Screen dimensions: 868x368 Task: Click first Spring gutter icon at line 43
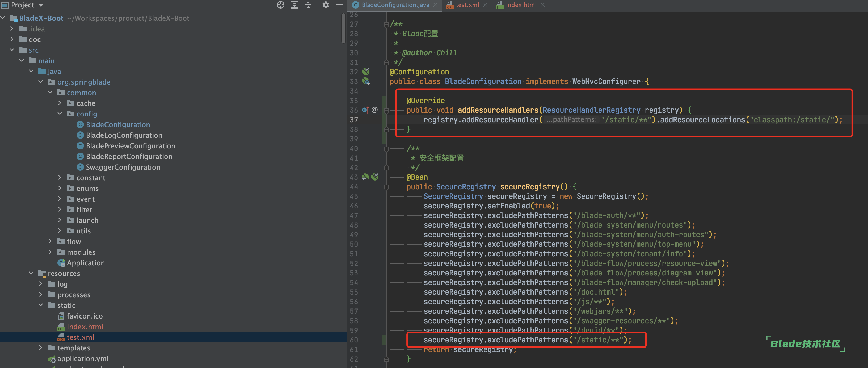click(365, 177)
